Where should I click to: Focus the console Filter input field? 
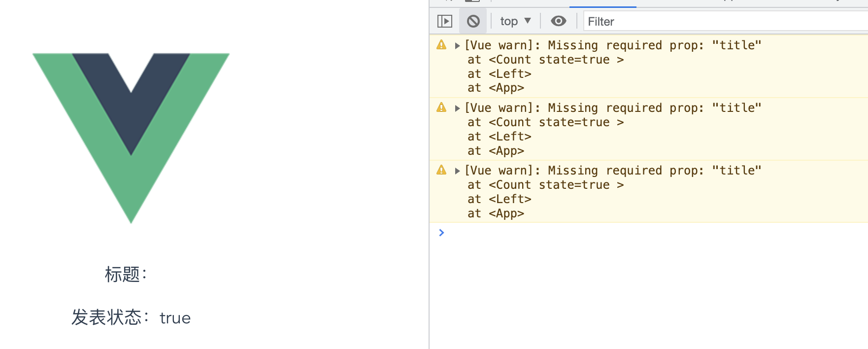tap(726, 21)
